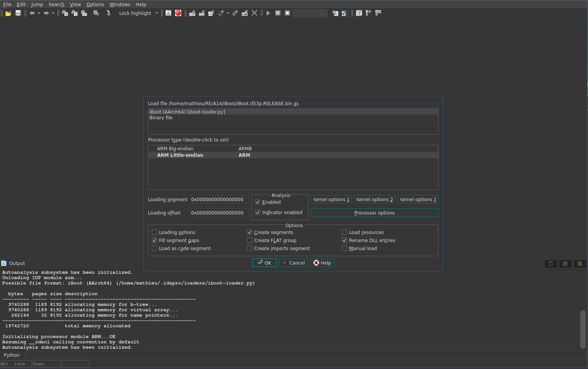Enable the Loading options checkbox
The image size is (588, 369).
coord(154,232)
